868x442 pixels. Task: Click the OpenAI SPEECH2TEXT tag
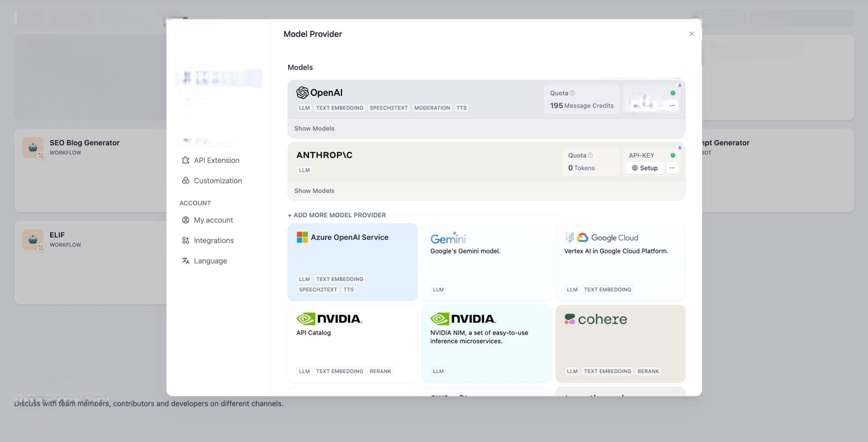pyautogui.click(x=389, y=108)
